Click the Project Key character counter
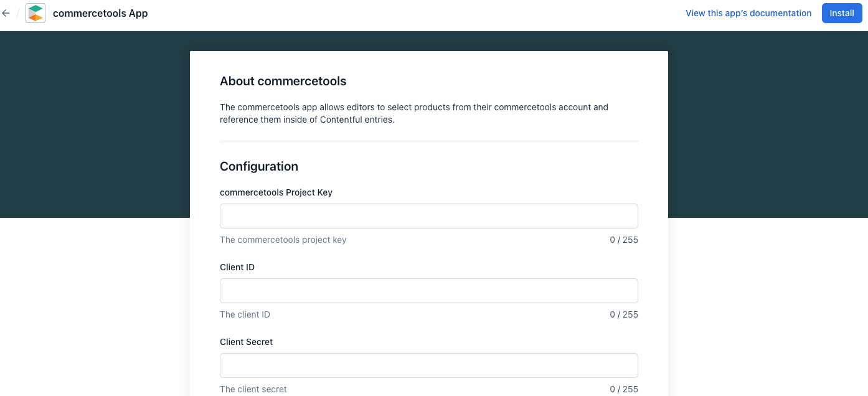 click(x=624, y=240)
